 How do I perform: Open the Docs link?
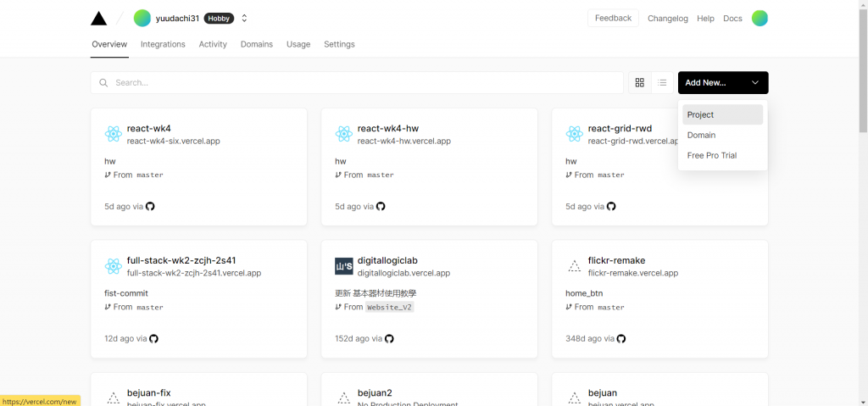pyautogui.click(x=732, y=19)
